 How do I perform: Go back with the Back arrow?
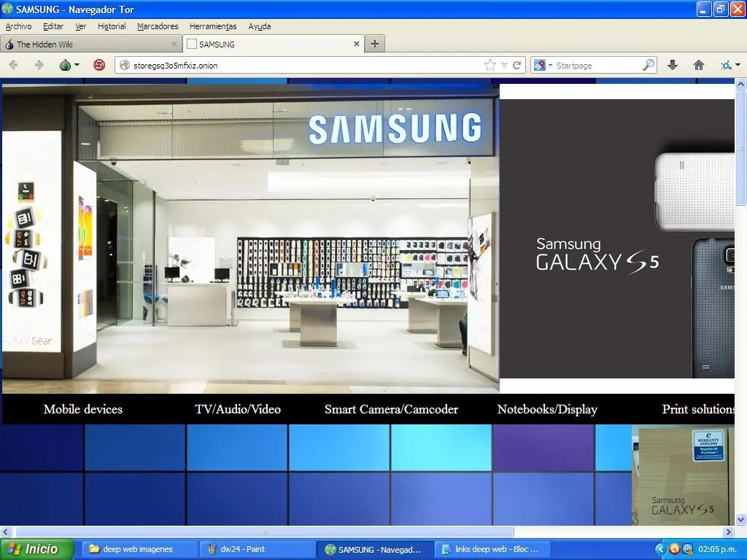pyautogui.click(x=13, y=65)
